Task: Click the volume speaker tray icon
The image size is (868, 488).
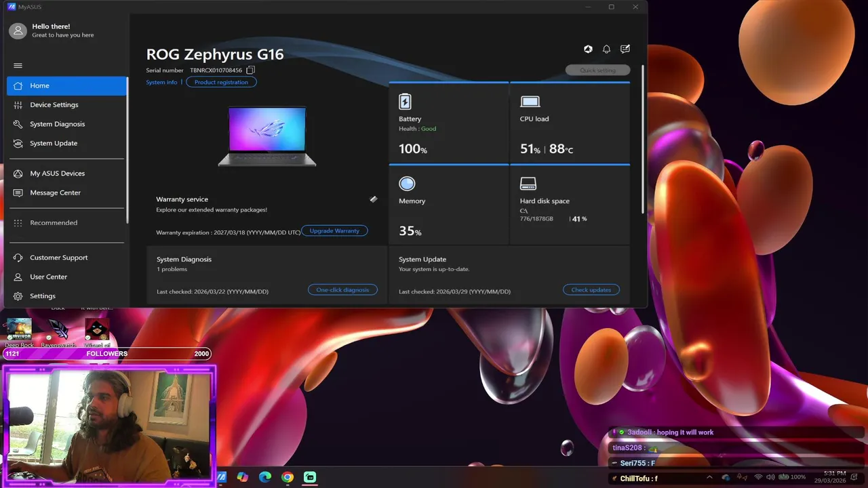Action: [770, 477]
